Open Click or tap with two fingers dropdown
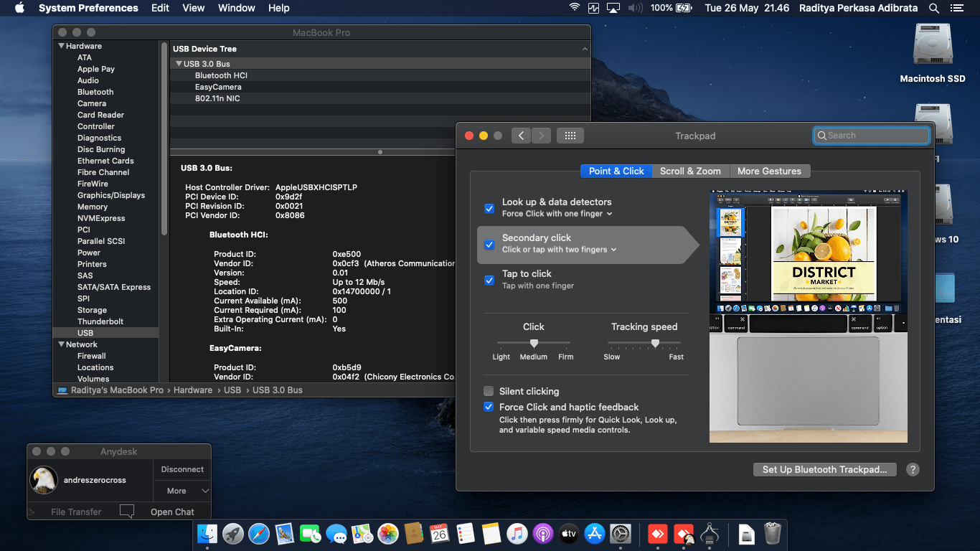The height and width of the screenshot is (551, 980). (560, 250)
